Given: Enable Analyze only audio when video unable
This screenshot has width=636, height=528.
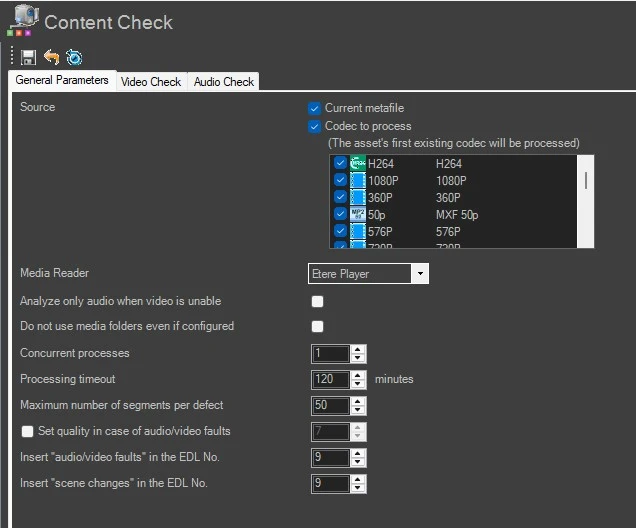Looking at the screenshot, I should click(317, 301).
